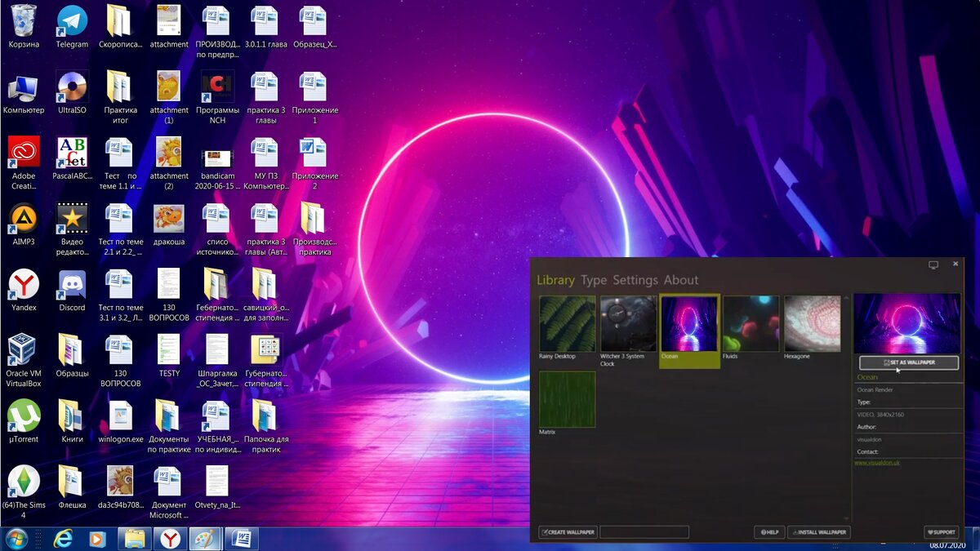Select the Fluids wallpaper thumbnail
The image size is (980, 551).
(751, 323)
